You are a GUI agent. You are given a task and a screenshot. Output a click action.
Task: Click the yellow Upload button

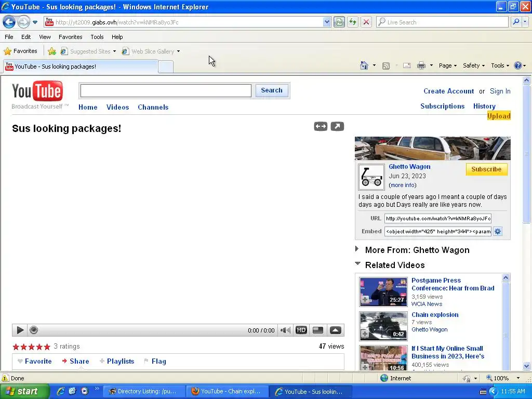pos(499,116)
